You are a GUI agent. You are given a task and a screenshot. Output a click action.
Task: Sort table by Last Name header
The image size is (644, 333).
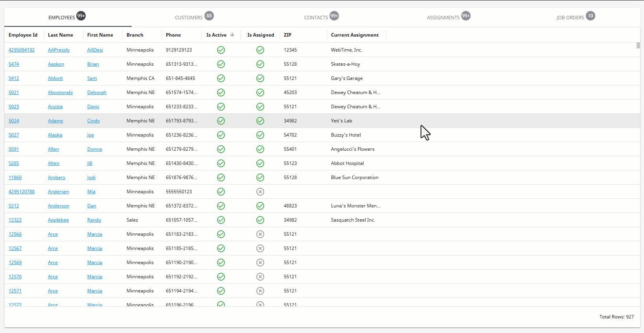(x=61, y=35)
